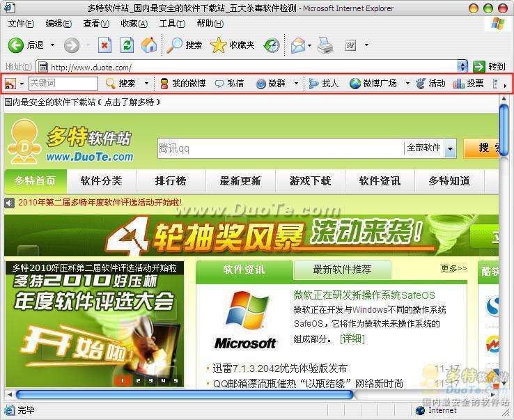Print the page with the printer icon

(x=325, y=45)
